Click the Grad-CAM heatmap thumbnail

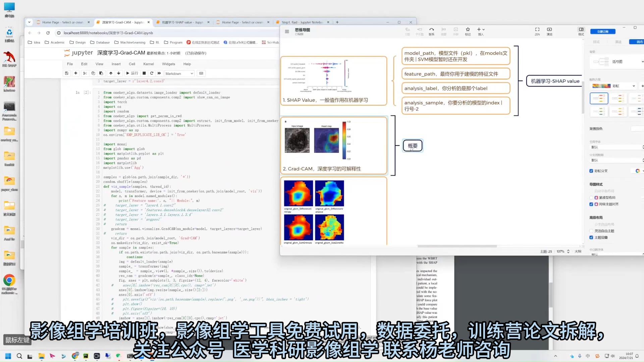(327, 140)
